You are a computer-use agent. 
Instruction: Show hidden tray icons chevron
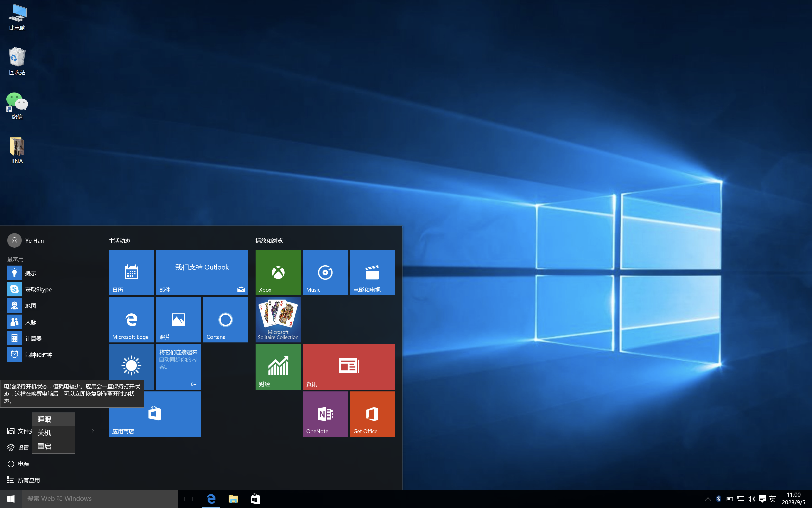(708, 499)
